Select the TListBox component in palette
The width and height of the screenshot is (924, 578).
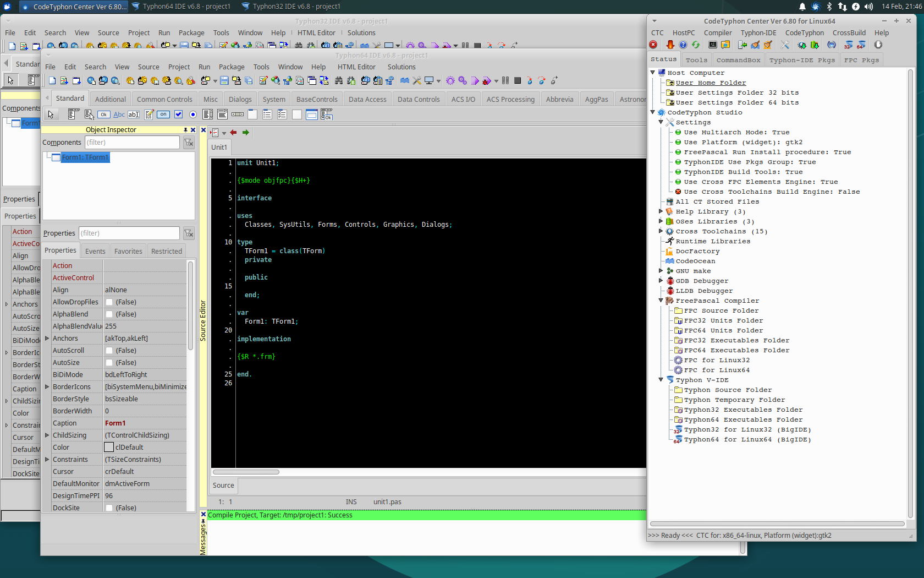[x=208, y=114]
